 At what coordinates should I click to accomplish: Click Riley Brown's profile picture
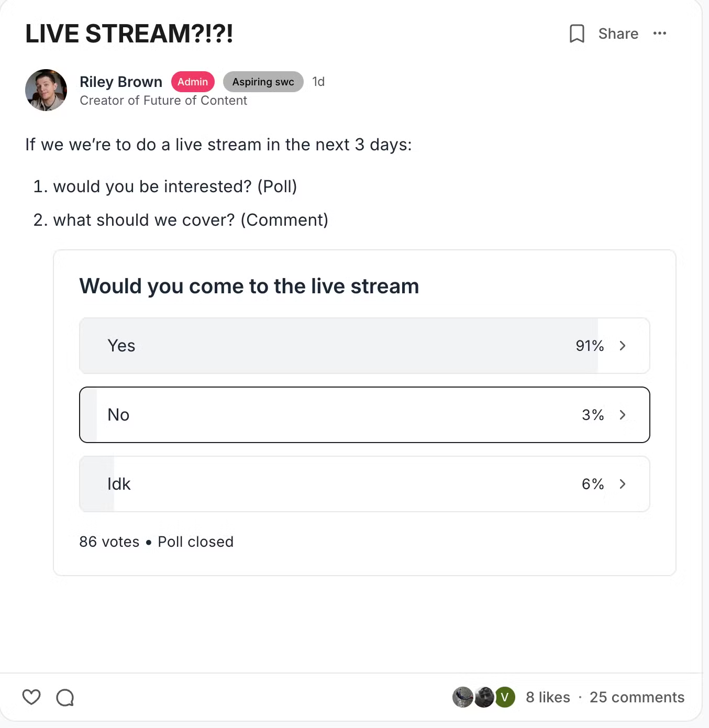coord(46,90)
